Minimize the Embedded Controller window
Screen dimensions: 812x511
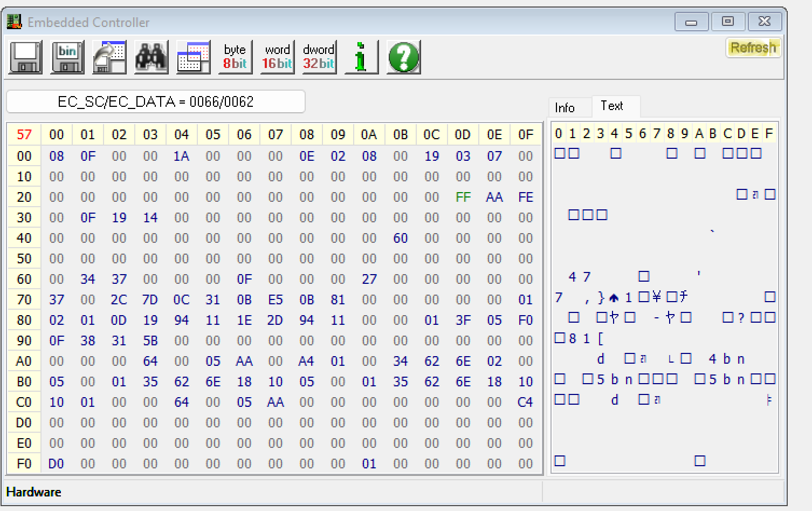click(x=691, y=22)
